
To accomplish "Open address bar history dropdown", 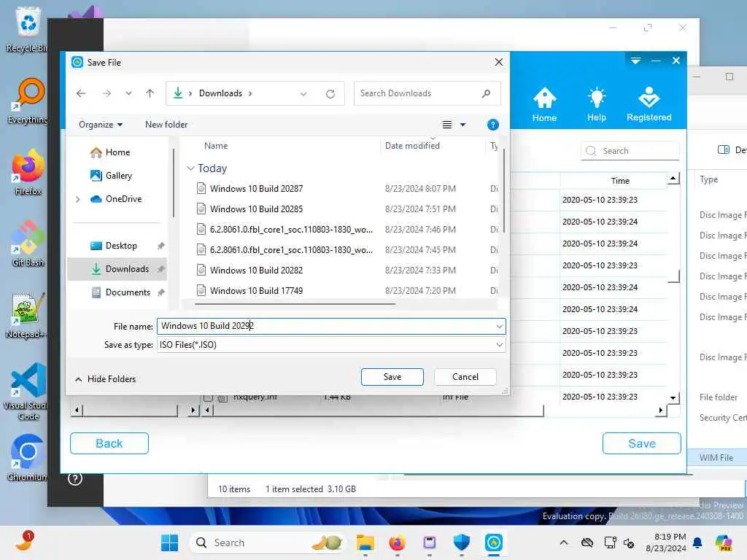I will (303, 94).
